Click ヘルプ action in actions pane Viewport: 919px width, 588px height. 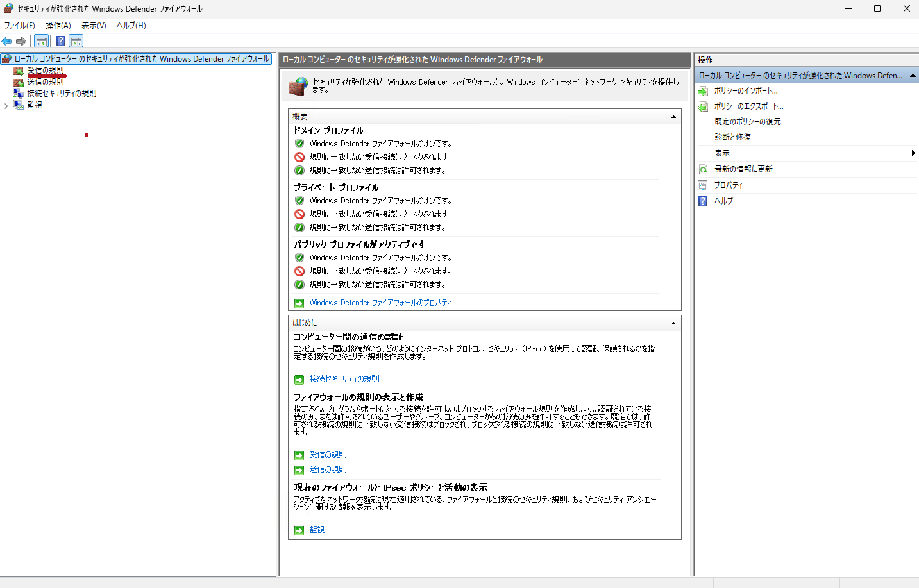(x=723, y=201)
